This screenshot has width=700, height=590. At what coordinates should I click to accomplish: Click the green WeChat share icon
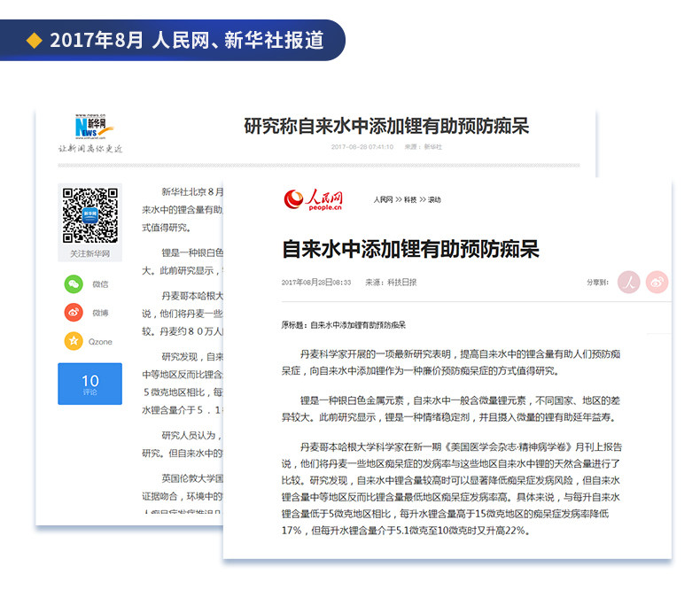tap(74, 283)
